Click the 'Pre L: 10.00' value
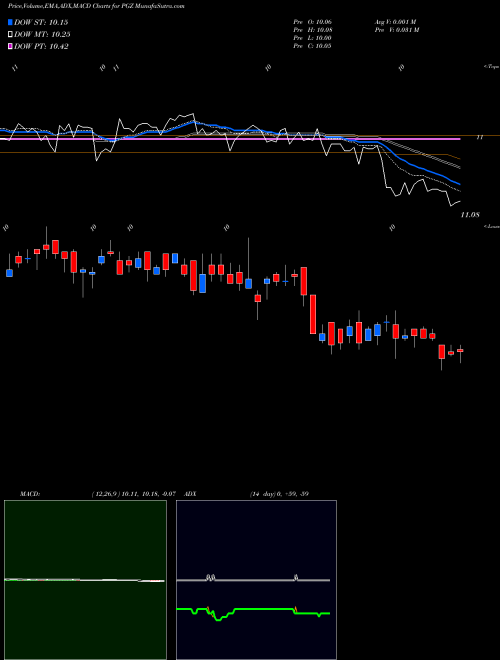This screenshot has height=660, width=500. [x=312, y=38]
